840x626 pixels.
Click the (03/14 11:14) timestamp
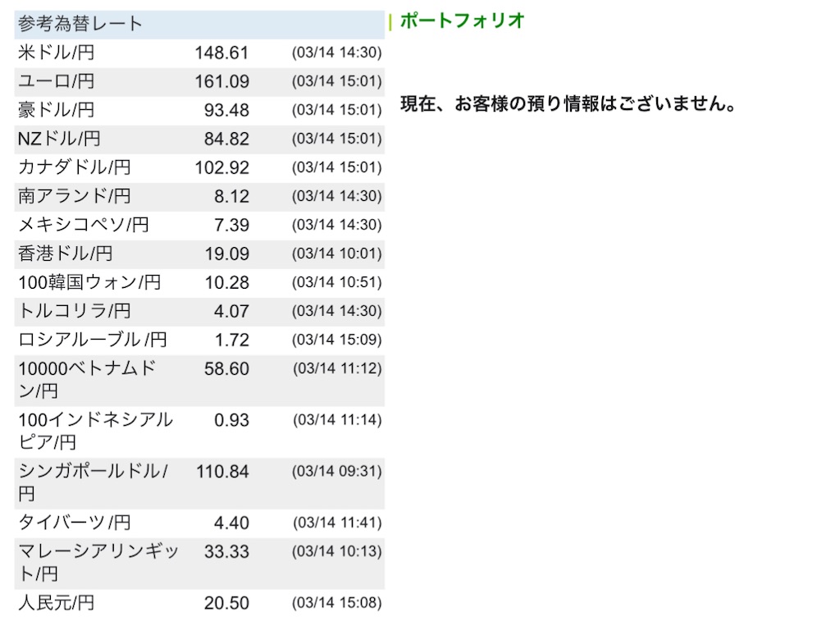click(337, 420)
